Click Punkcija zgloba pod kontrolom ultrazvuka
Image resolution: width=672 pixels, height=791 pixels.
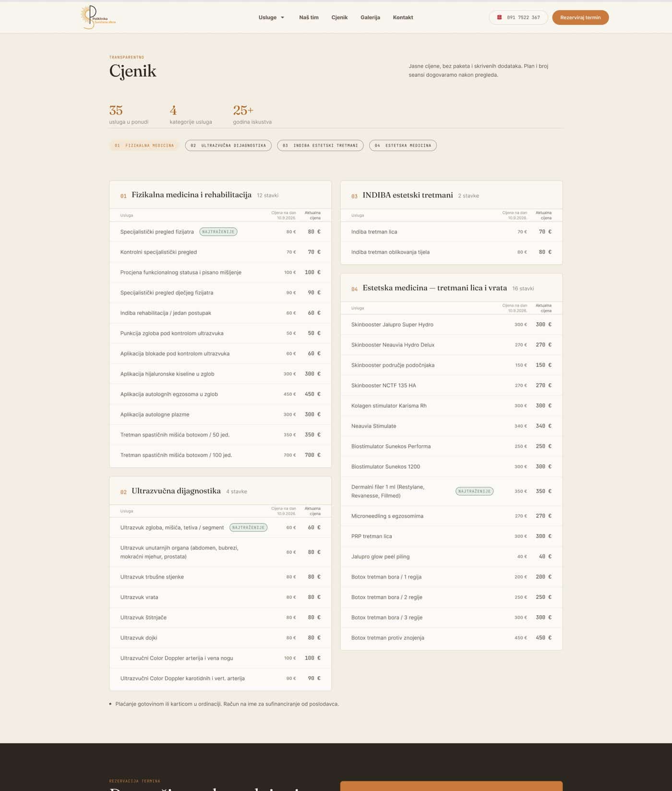click(x=172, y=333)
